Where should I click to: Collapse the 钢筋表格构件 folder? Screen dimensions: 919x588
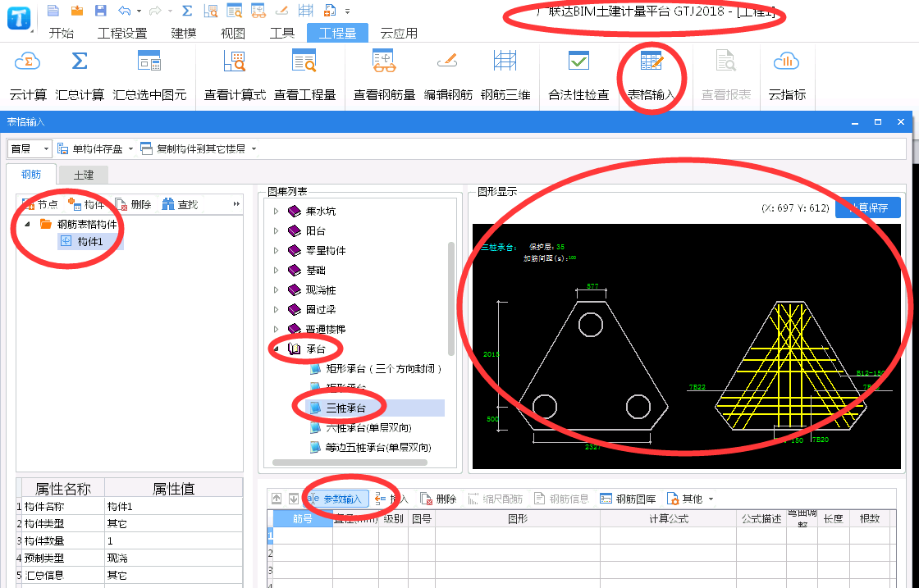click(27, 225)
